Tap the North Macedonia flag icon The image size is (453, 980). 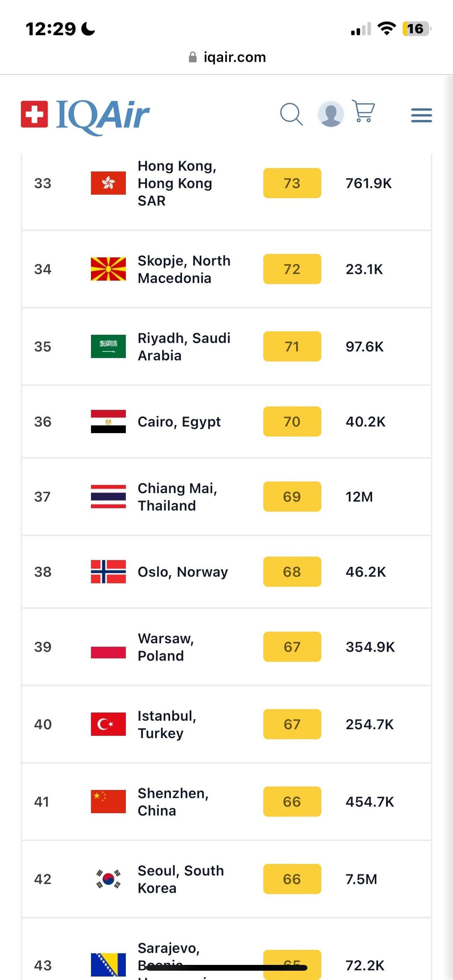coord(108,269)
